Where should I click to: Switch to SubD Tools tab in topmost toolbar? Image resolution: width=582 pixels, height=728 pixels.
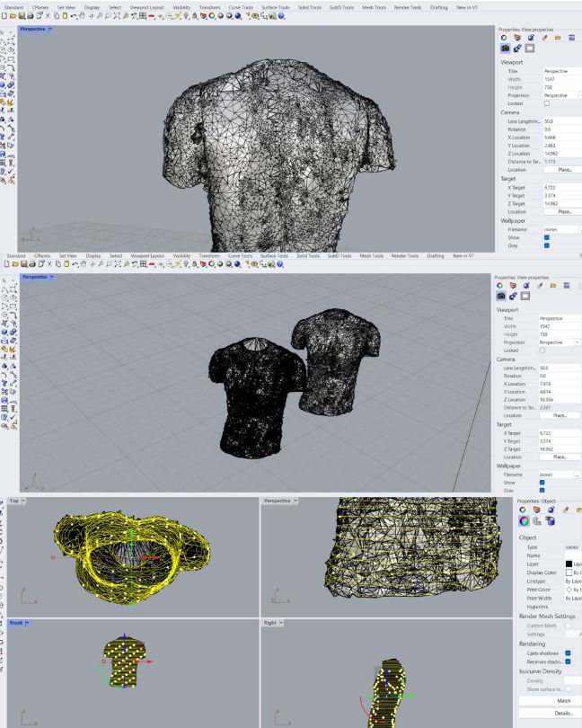(x=339, y=5)
